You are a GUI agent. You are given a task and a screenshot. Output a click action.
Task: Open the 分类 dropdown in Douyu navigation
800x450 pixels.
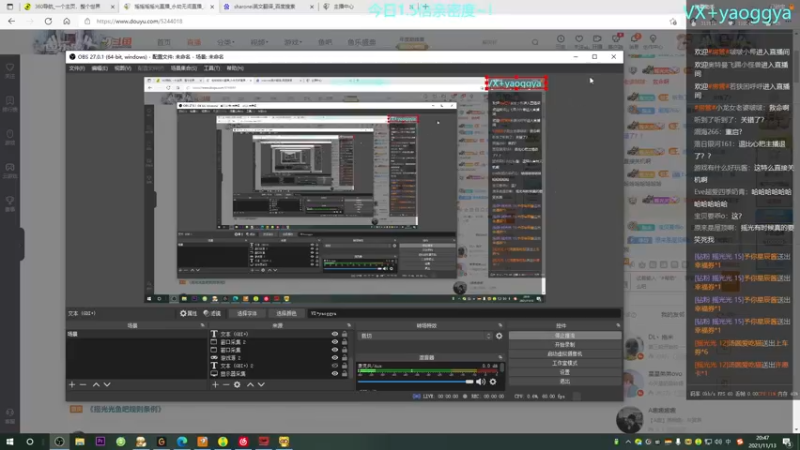click(x=226, y=42)
